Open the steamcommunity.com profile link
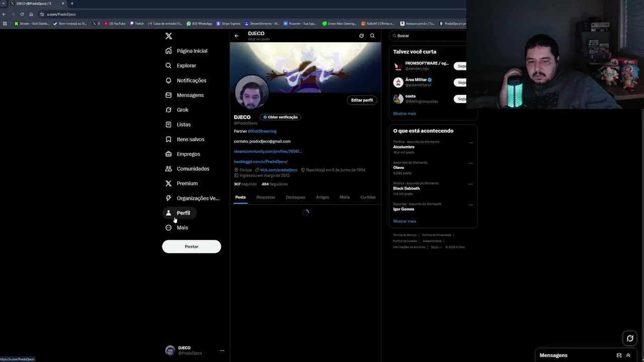Viewport: 644px width, 362px height. 268,151
